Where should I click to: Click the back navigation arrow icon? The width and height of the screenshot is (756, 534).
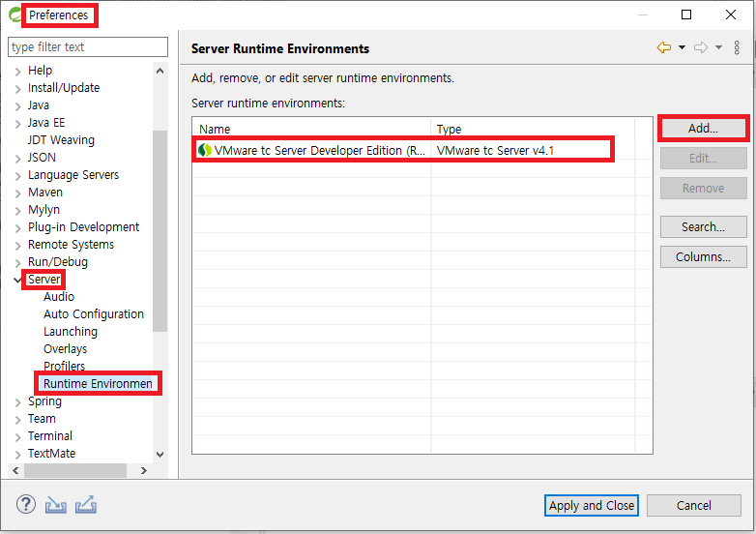click(664, 47)
